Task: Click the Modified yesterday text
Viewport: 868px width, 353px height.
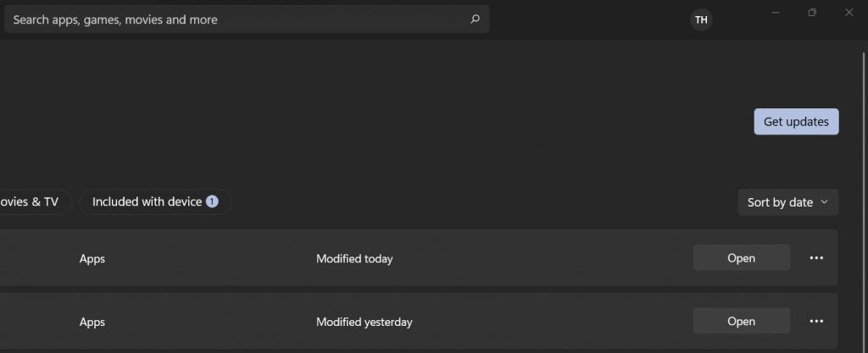Action: click(x=364, y=323)
